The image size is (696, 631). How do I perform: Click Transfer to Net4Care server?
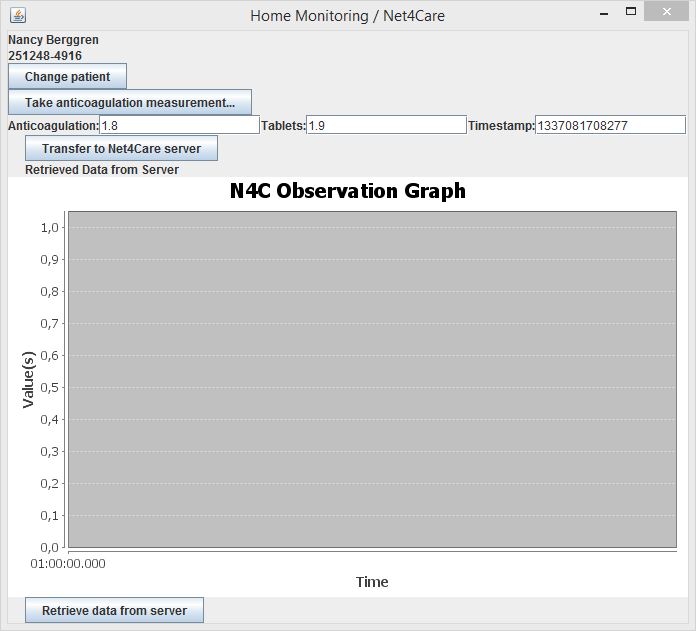click(121, 149)
